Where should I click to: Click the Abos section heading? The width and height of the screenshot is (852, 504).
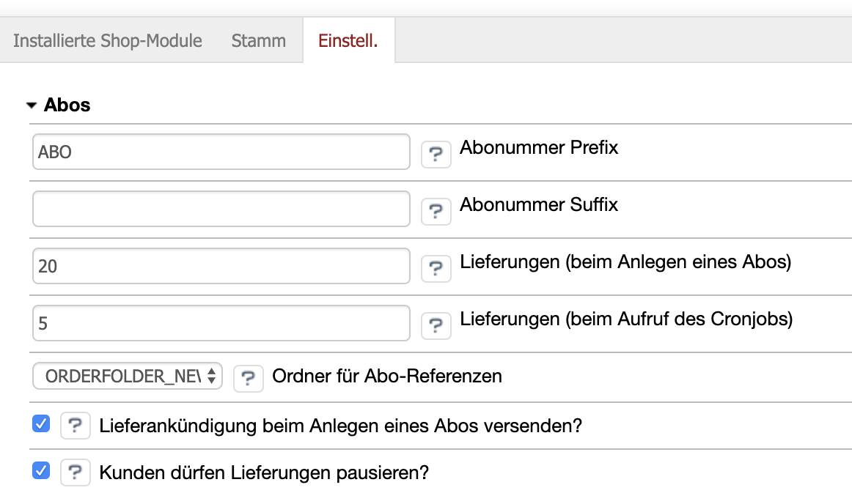coord(67,105)
